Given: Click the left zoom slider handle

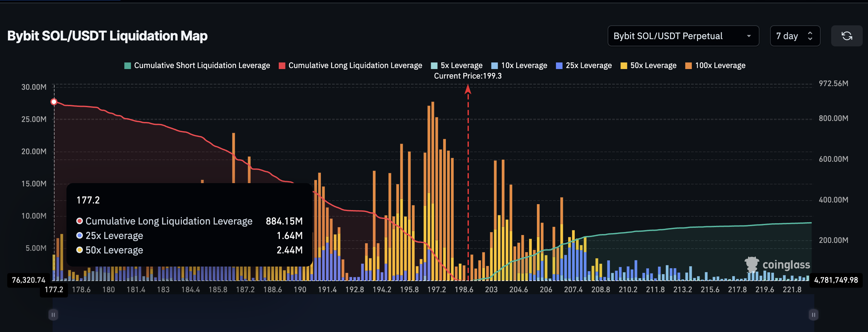Looking at the screenshot, I should 53,315.
